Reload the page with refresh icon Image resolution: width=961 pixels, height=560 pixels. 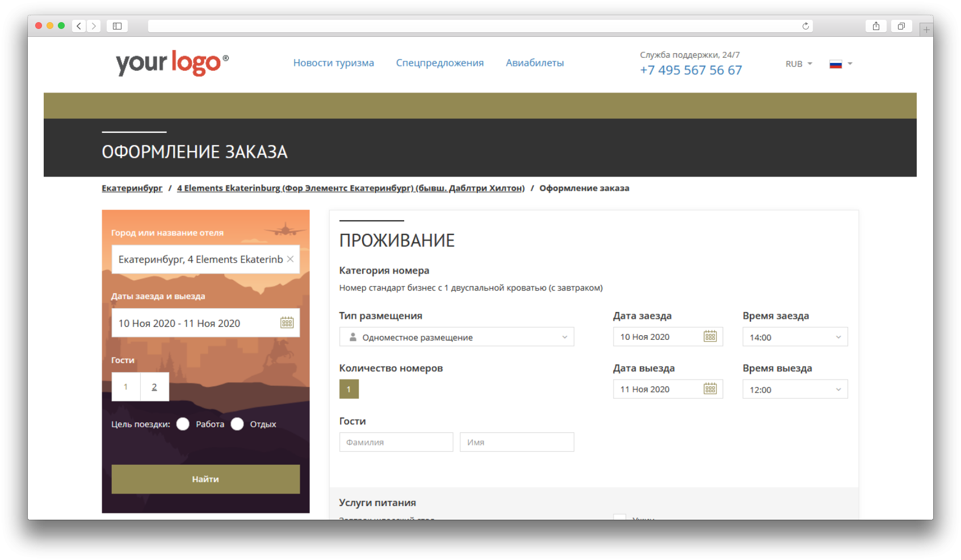tap(805, 26)
